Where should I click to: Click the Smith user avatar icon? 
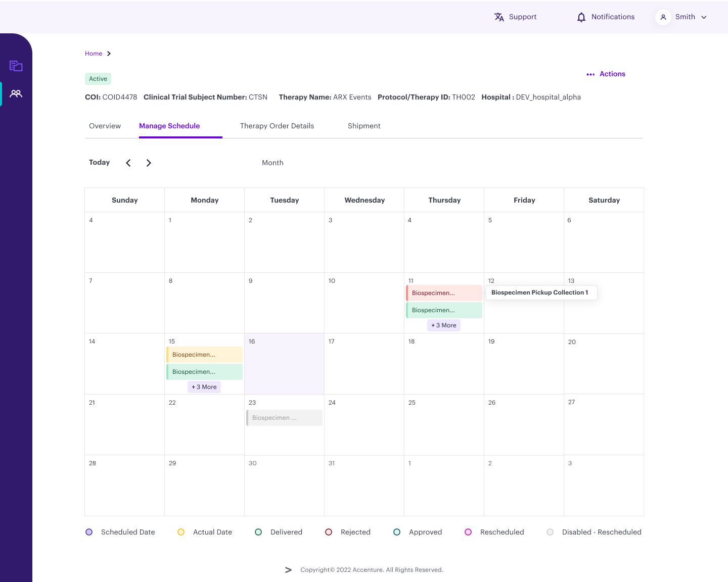coord(663,17)
